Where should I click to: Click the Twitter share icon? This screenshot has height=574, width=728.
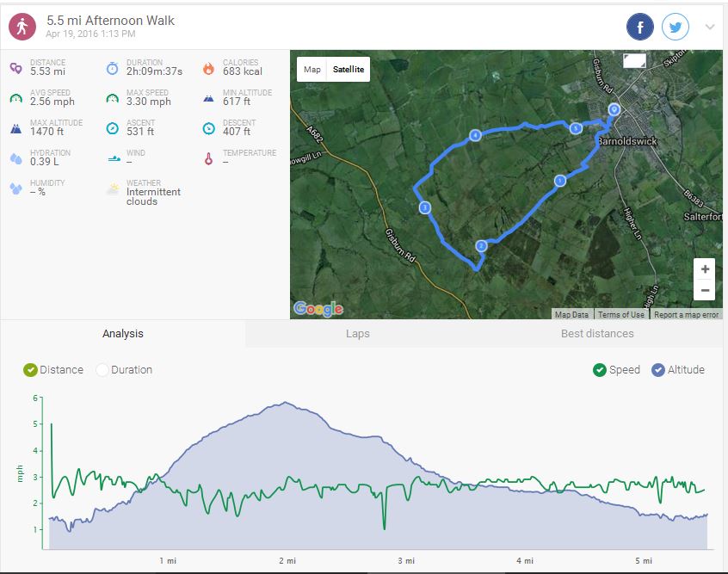[x=676, y=28]
